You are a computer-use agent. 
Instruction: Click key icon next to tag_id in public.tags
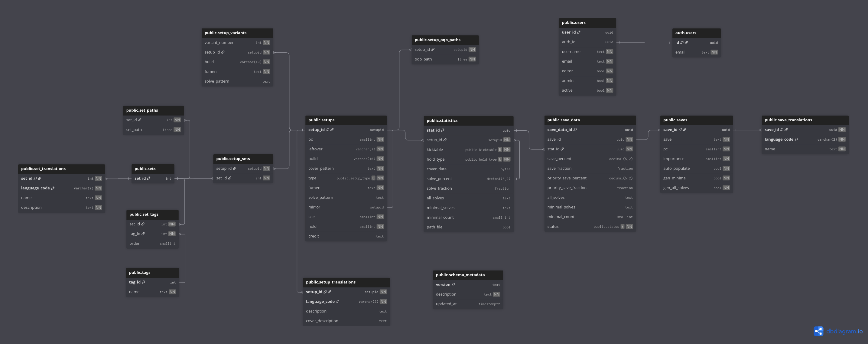144,282
